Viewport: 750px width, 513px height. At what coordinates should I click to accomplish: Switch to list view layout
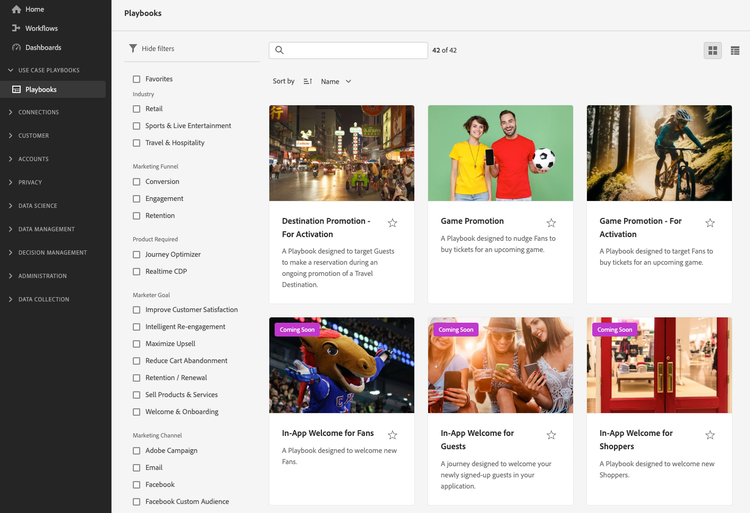tap(735, 50)
